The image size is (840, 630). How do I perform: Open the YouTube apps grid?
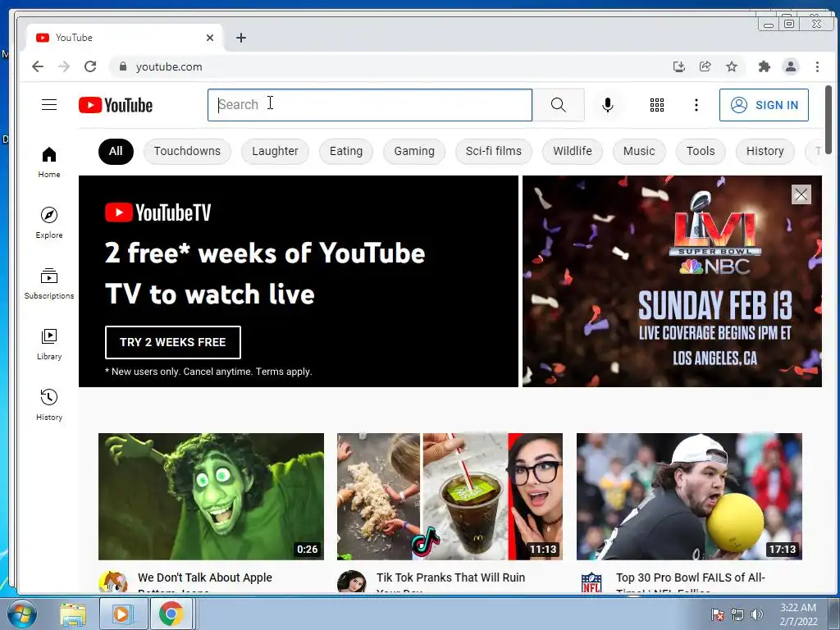coord(657,105)
